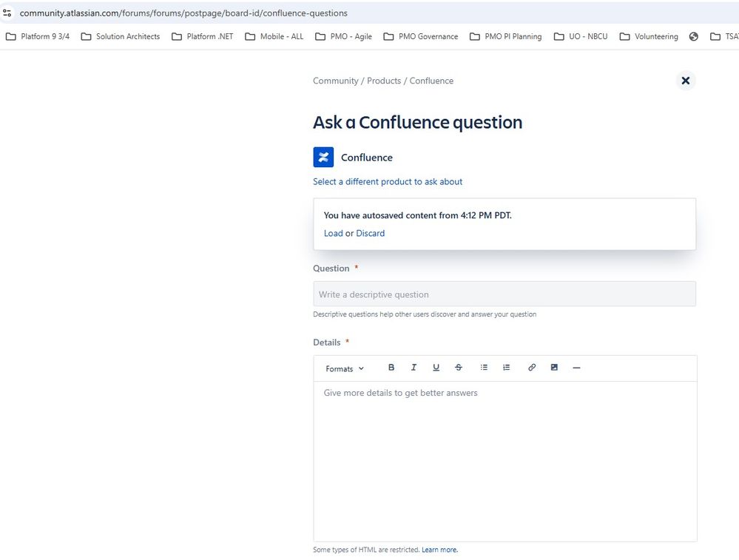The height and width of the screenshot is (560, 739).
Task: Insert a bulleted list
Action: (484, 368)
